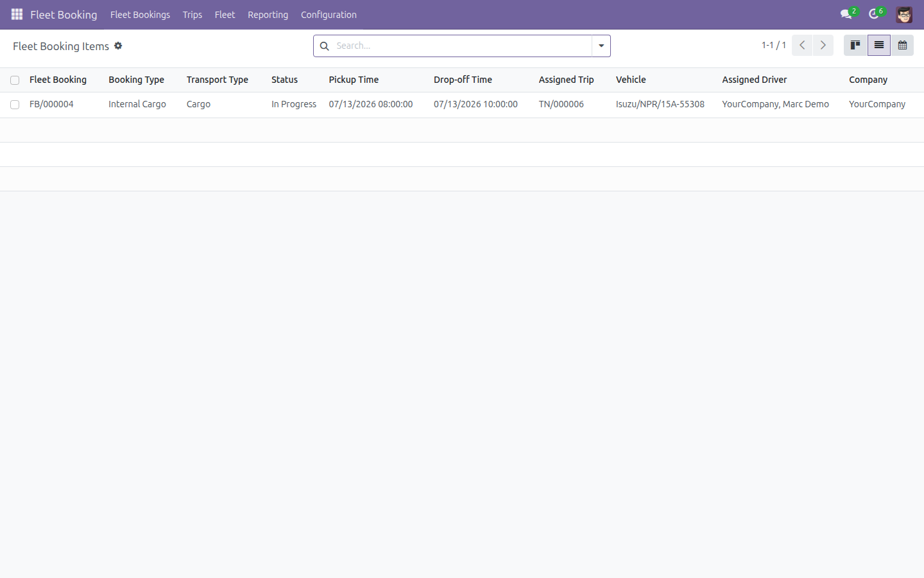The image size is (924, 578).
Task: Select the FB/000004 row checkbox
Action: 15,105
